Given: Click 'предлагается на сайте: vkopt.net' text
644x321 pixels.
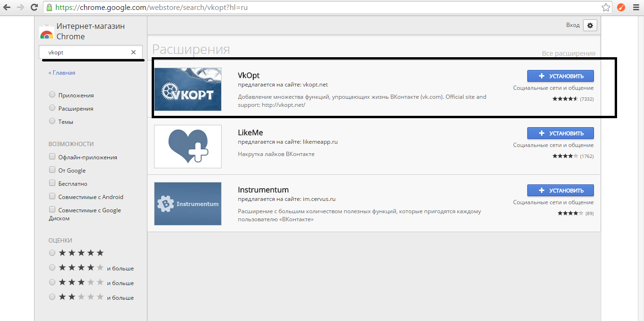Looking at the screenshot, I should pyautogui.click(x=283, y=85).
